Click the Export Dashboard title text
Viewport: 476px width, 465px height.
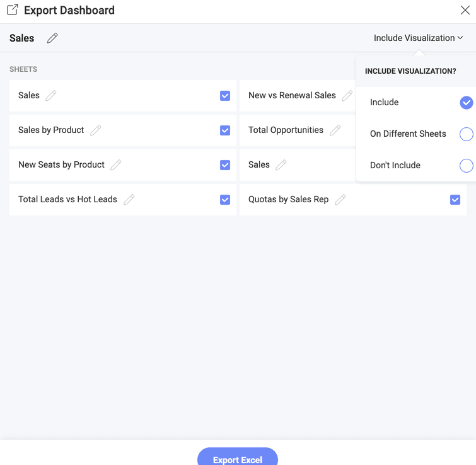(69, 10)
